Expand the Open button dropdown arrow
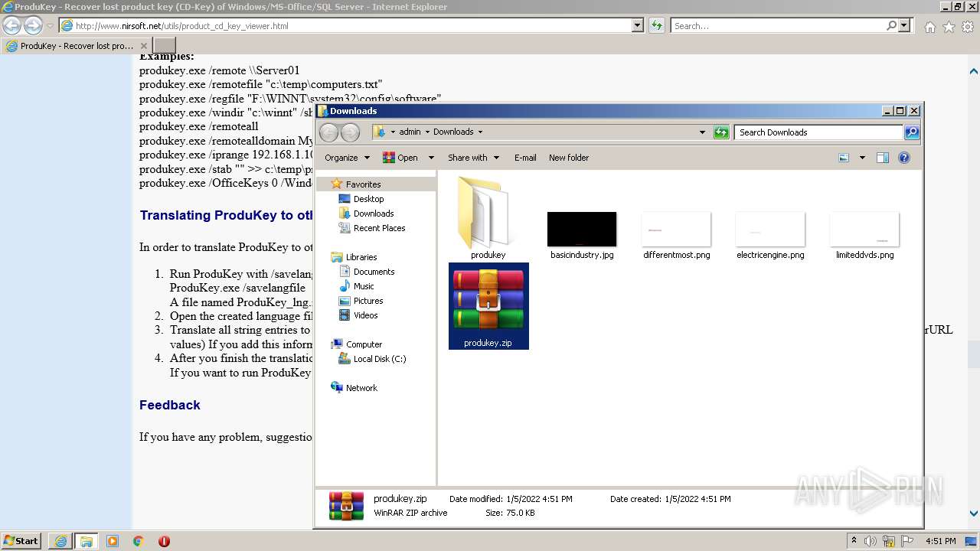980x551 pixels. [x=431, y=158]
